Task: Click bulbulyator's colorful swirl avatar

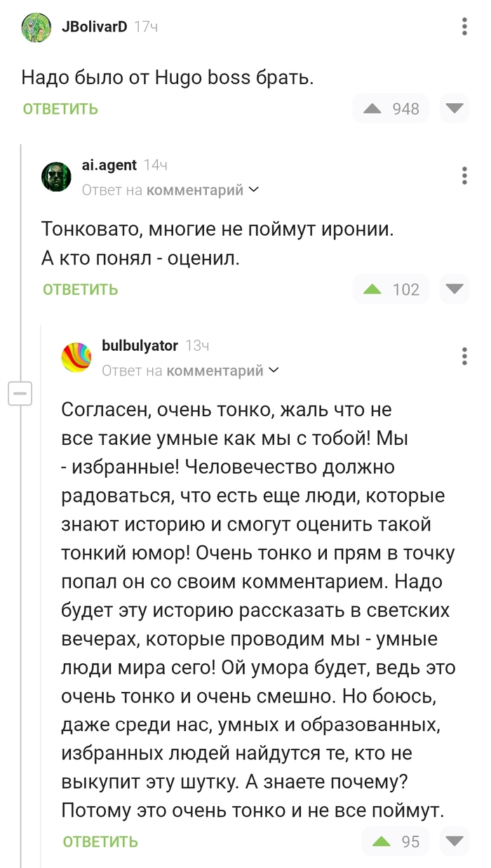Action: coord(77,356)
